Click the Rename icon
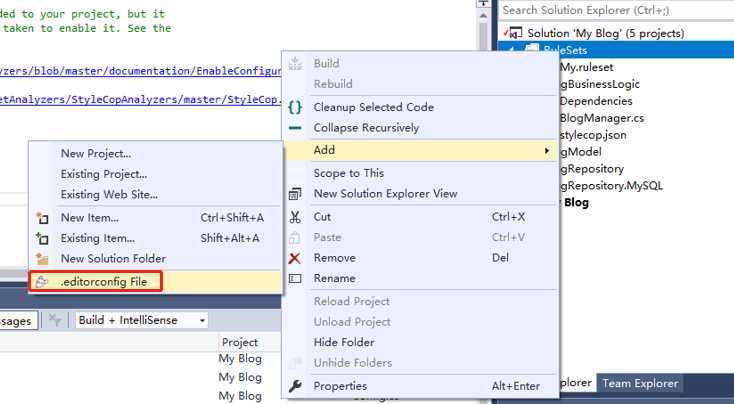This screenshot has width=734, height=404. pos(295,279)
